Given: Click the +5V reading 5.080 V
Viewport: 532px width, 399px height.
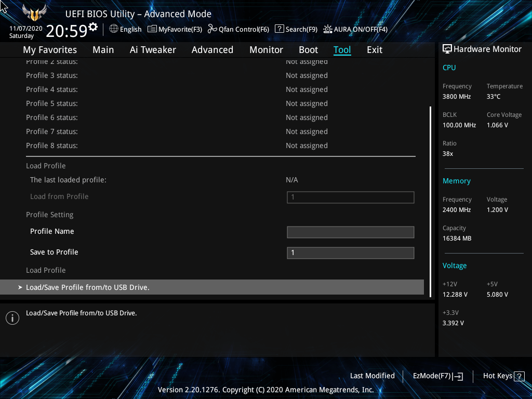Looking at the screenshot, I should click(497, 295).
